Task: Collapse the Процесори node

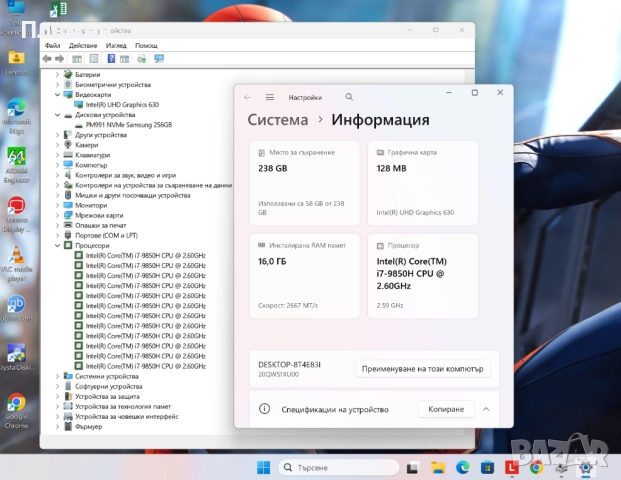Action: [x=57, y=246]
